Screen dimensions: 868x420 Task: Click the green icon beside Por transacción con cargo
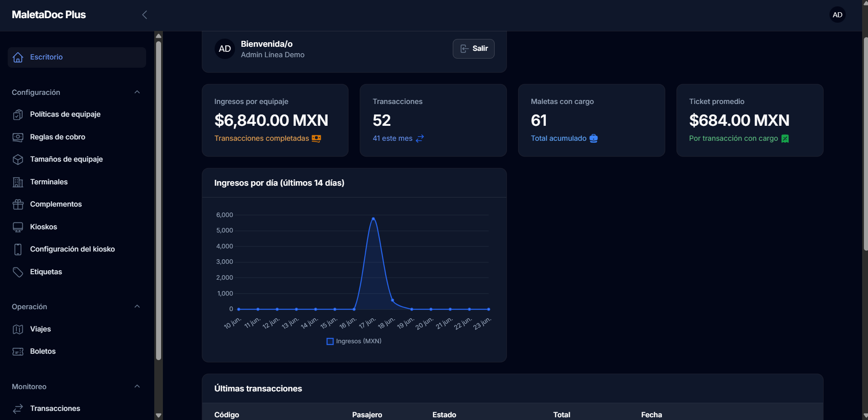[785, 138]
